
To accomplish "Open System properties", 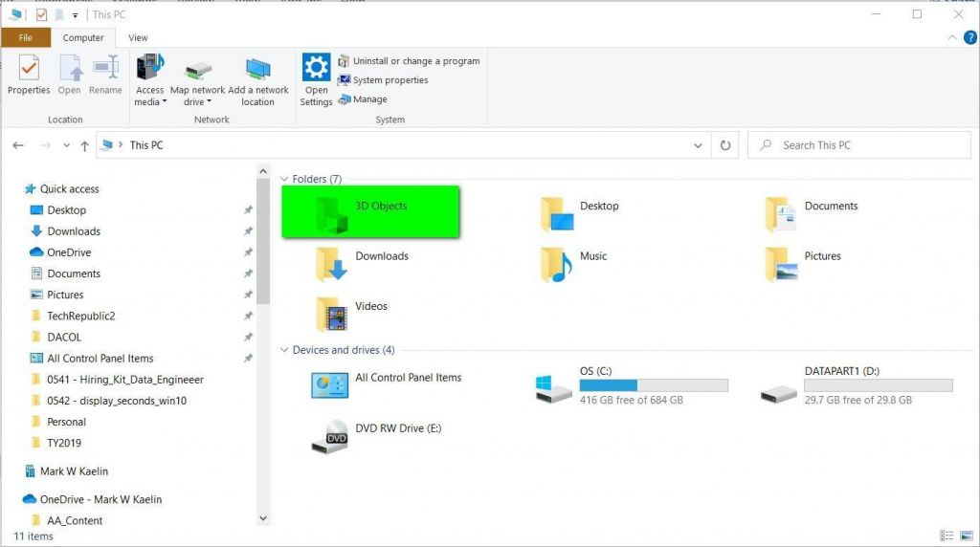I will click(383, 80).
